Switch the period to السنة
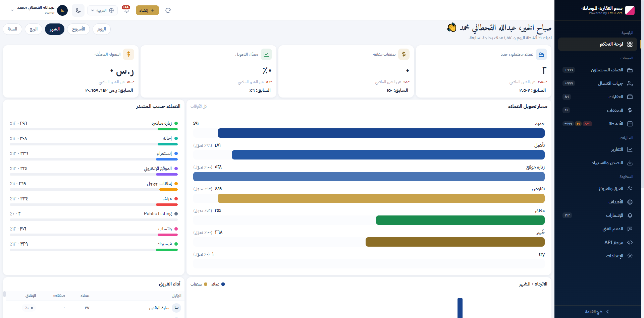 [12, 29]
